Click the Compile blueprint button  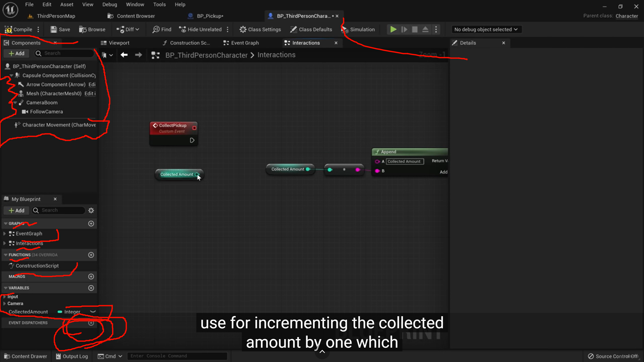coord(19,29)
